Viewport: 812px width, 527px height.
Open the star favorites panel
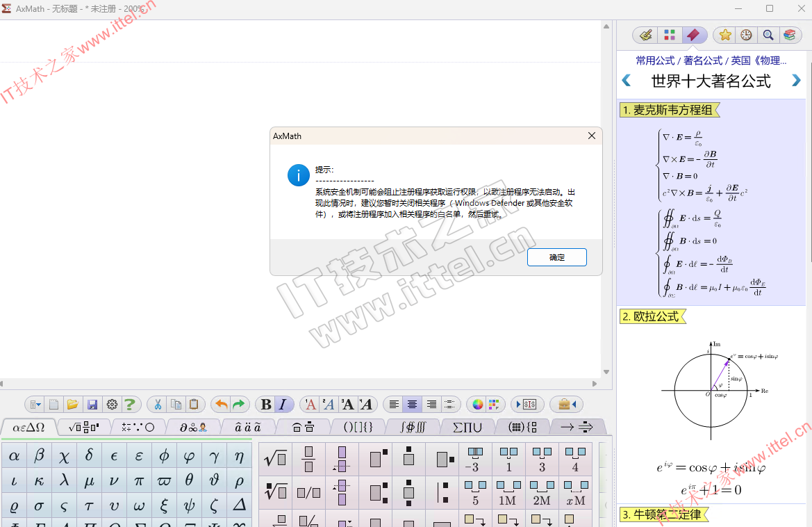[725, 35]
